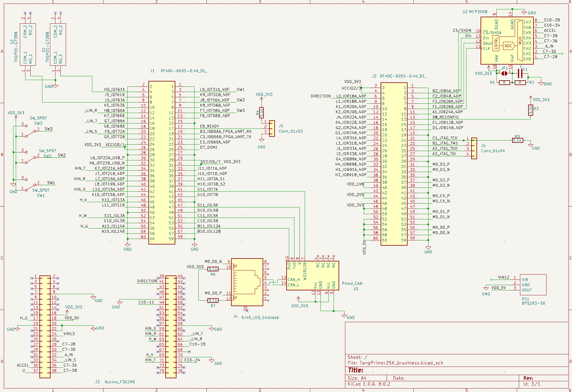Click the J2 DF40C-60DS connector body

coord(394,164)
